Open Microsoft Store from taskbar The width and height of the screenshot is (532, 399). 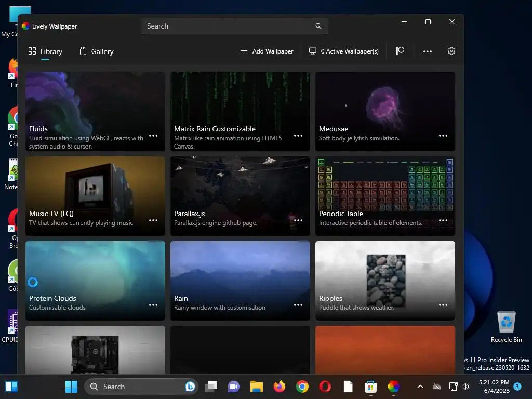[370, 387]
